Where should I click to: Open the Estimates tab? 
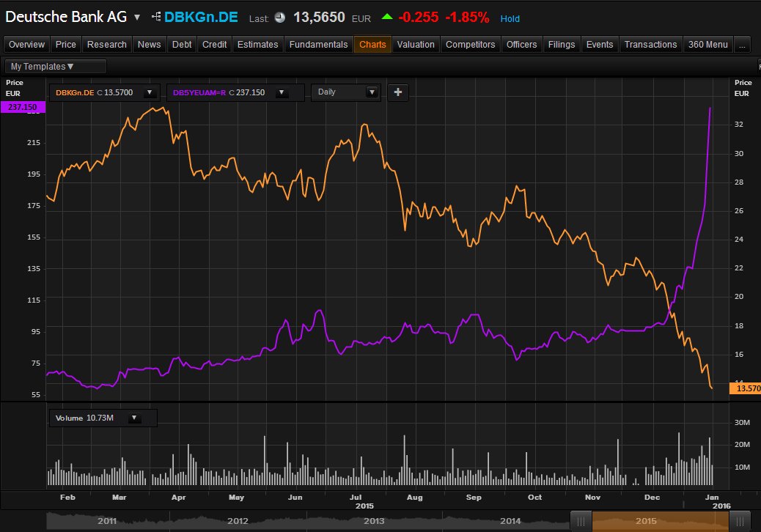(x=258, y=45)
